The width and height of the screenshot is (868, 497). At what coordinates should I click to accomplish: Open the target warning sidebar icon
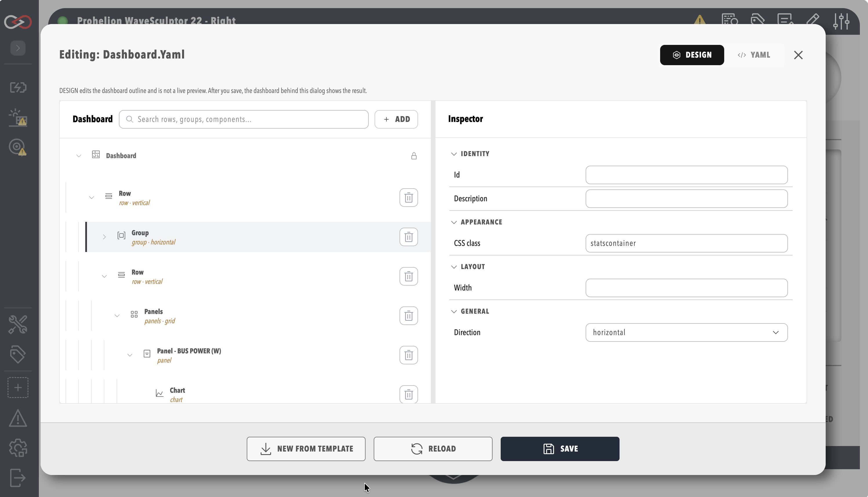[18, 147]
